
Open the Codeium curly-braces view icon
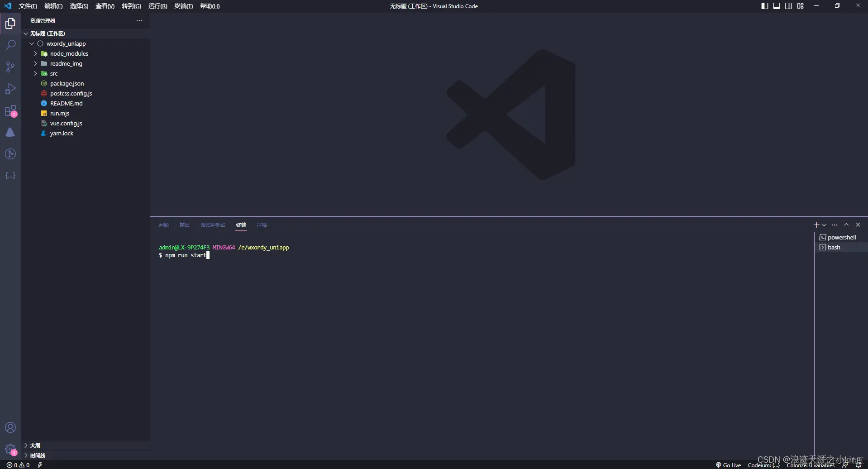point(10,176)
